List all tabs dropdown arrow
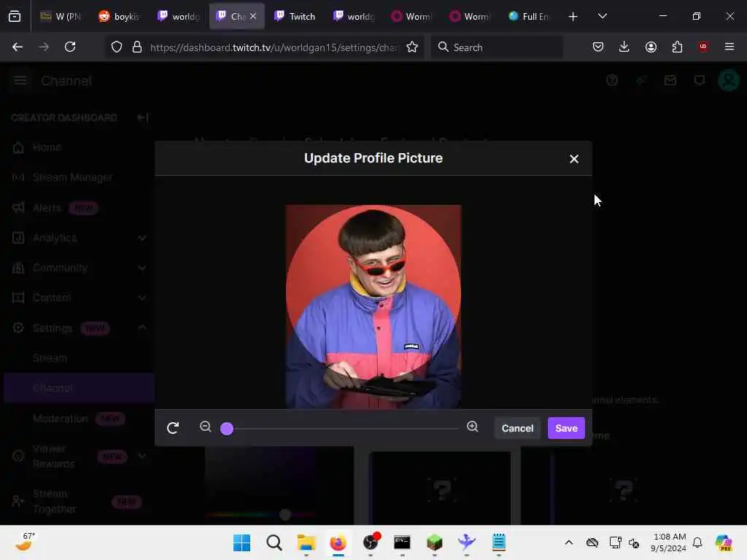Viewport: 747px width, 560px height. click(602, 16)
